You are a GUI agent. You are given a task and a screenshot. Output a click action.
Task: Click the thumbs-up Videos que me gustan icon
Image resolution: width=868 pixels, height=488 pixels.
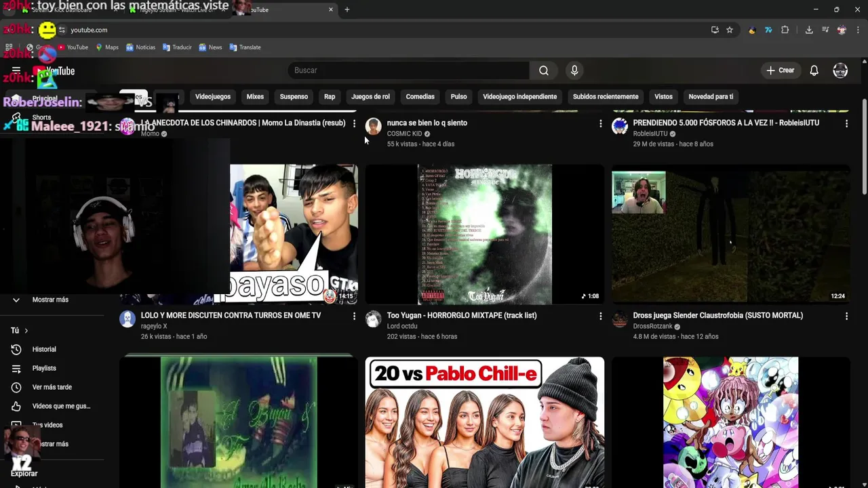[16, 406]
